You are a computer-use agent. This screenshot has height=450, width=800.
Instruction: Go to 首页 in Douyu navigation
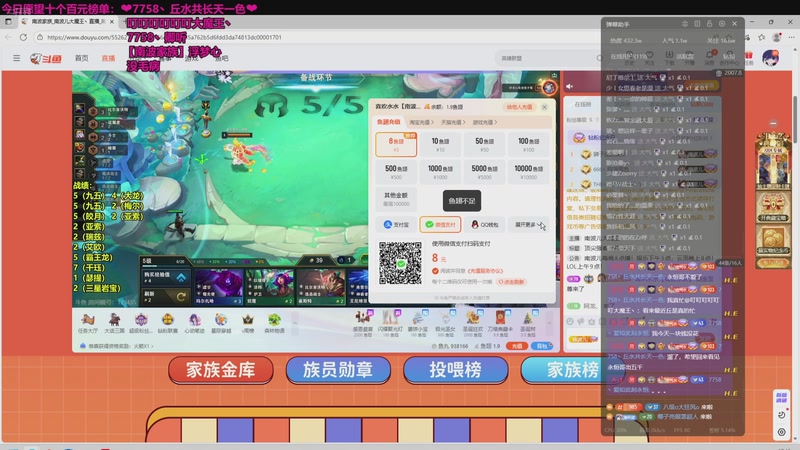click(x=82, y=58)
